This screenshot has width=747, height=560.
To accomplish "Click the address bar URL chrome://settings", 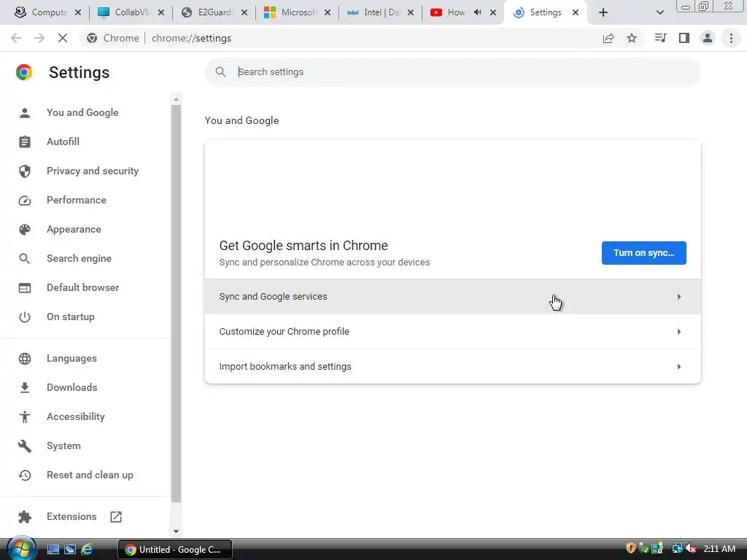I will point(191,38).
